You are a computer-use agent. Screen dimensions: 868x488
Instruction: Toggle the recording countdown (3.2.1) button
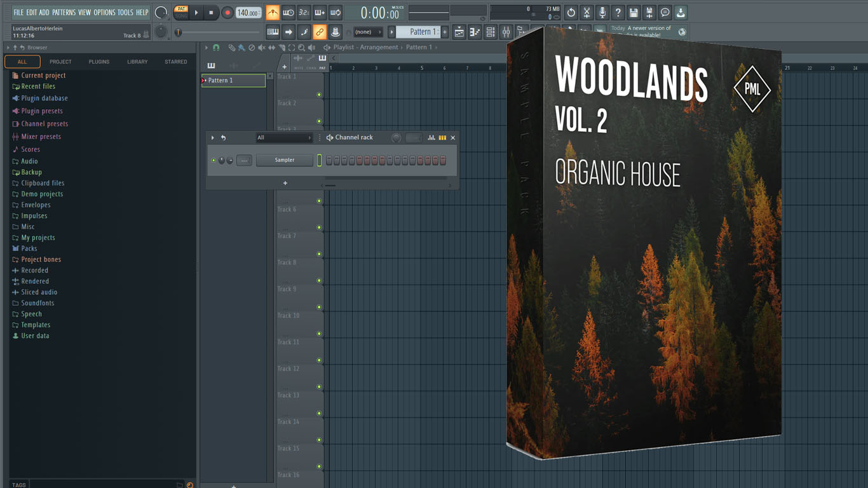pyautogui.click(x=304, y=13)
